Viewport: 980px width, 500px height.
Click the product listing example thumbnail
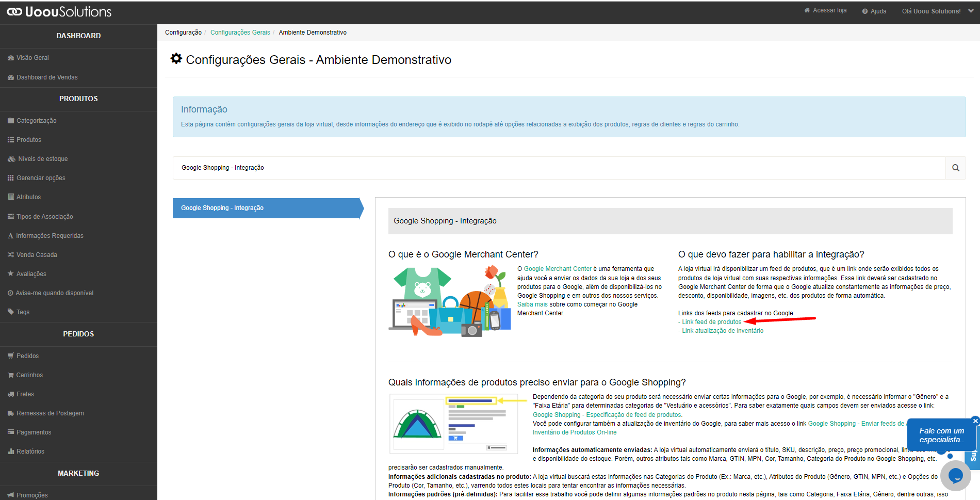454,424
